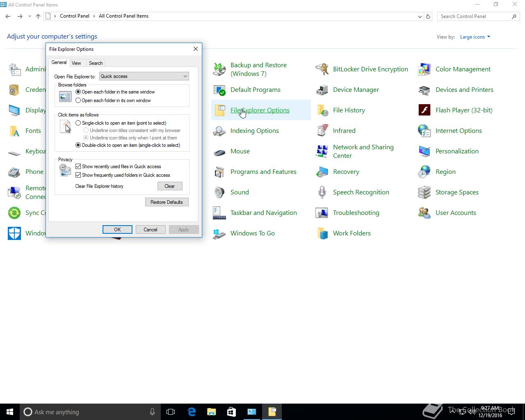Go back to previous page
The image size is (525, 420).
(x=8, y=16)
